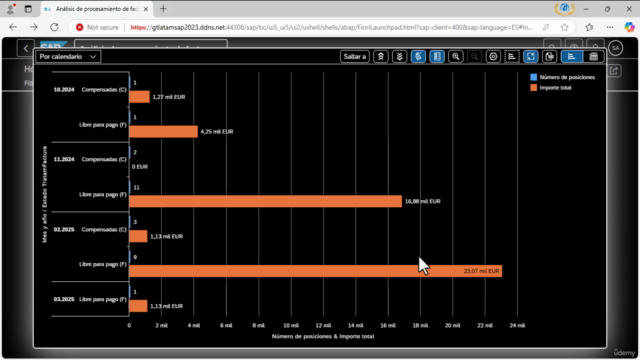
Task: Click '0 EUR' value label
Action: (x=140, y=167)
